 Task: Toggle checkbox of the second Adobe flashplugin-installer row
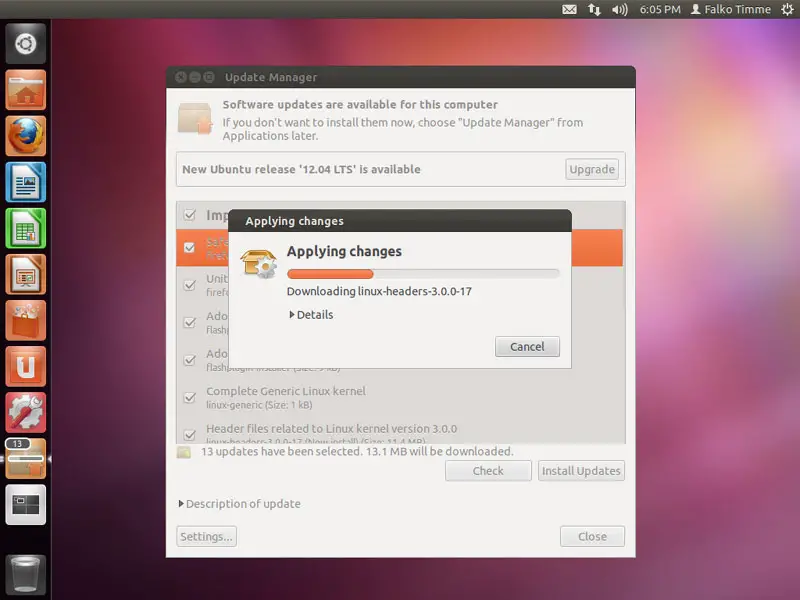(190, 360)
